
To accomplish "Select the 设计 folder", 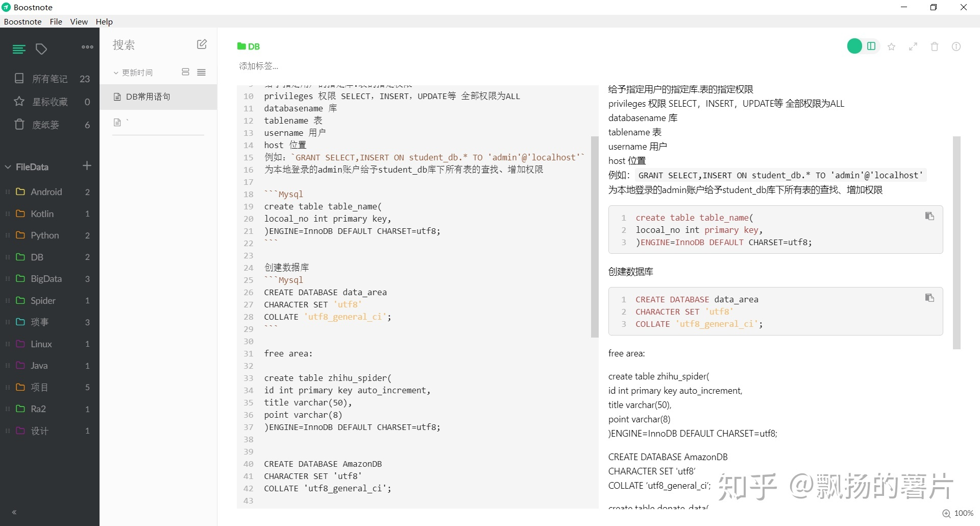I will coord(50,431).
